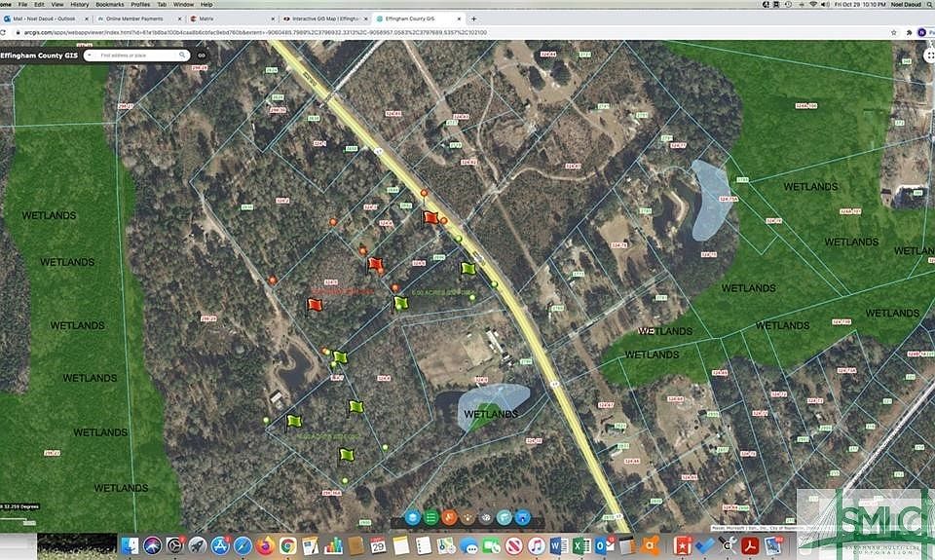Close the Online Member Payments tab
The image size is (935, 560).
pos(179,19)
